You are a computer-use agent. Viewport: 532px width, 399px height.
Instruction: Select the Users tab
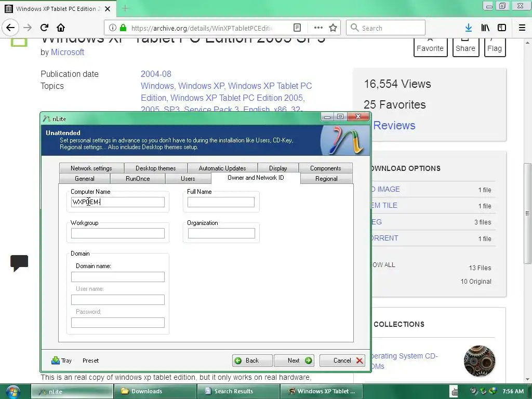point(188,179)
